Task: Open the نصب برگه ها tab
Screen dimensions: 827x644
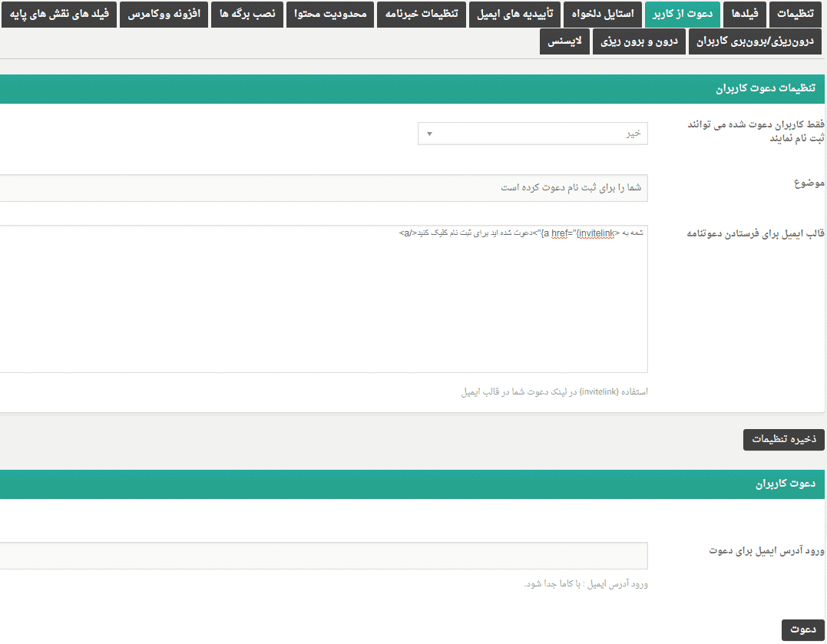Action: (x=247, y=15)
